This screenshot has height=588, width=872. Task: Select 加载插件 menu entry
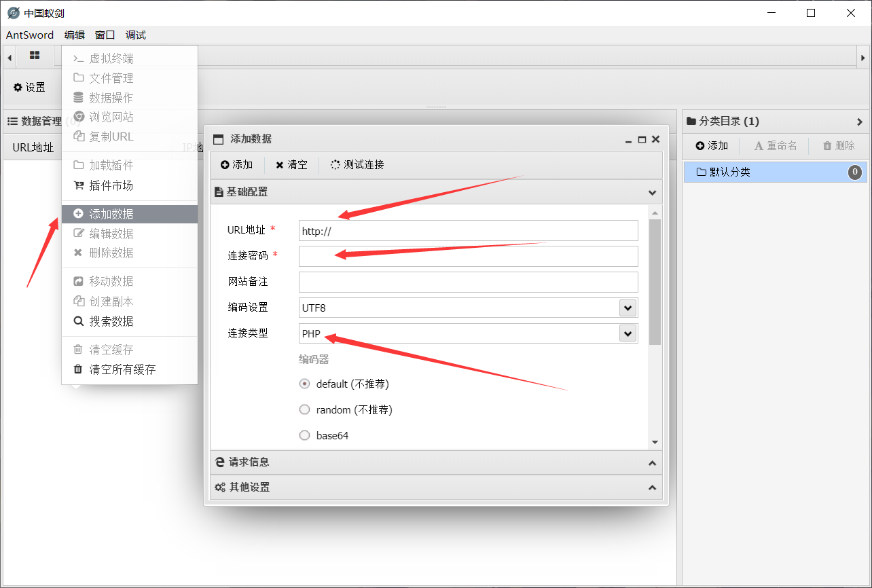pos(130,165)
